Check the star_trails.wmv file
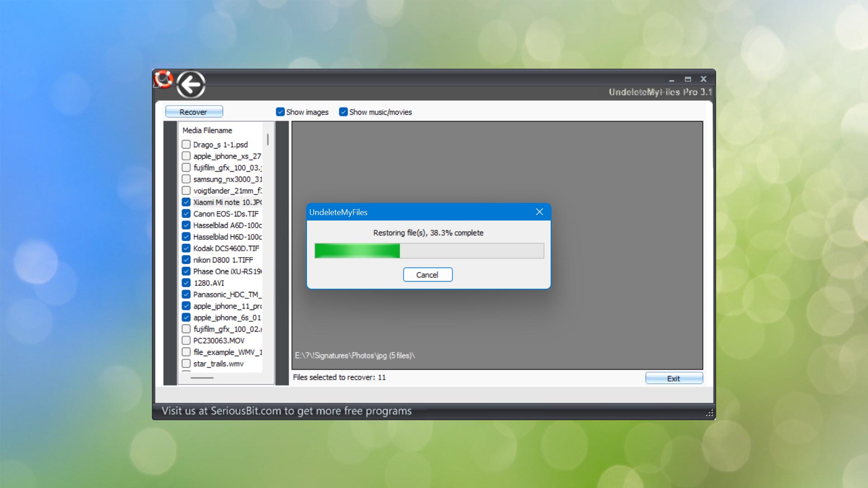Screen dimensions: 868x488 (186, 363)
